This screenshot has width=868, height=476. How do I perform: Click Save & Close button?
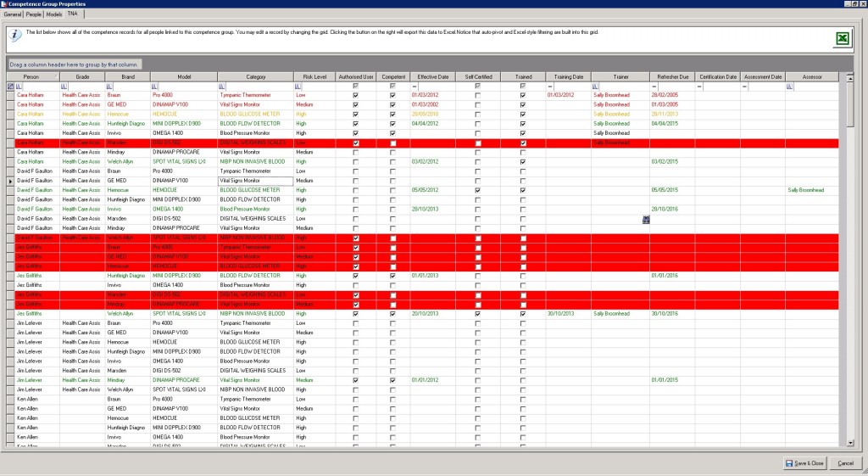pos(805,463)
